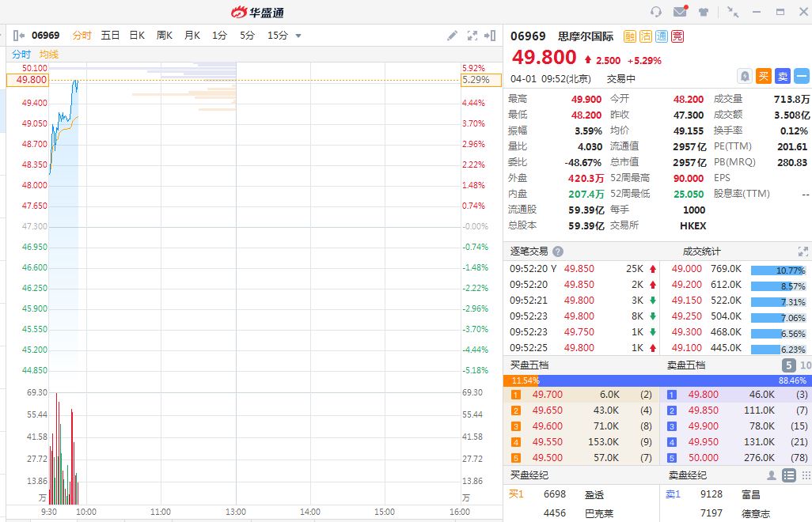The image size is (812, 522).
Task: Select the ask price 49.850 row
Action: [x=736, y=410]
